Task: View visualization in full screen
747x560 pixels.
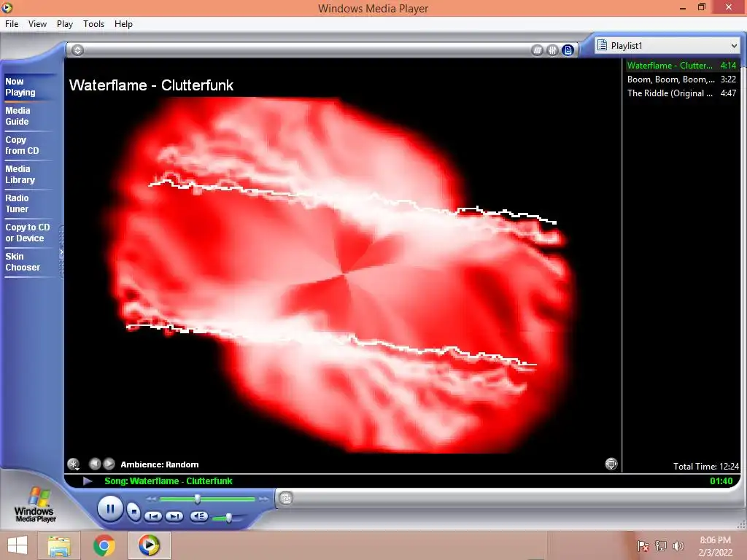Action: (x=611, y=463)
